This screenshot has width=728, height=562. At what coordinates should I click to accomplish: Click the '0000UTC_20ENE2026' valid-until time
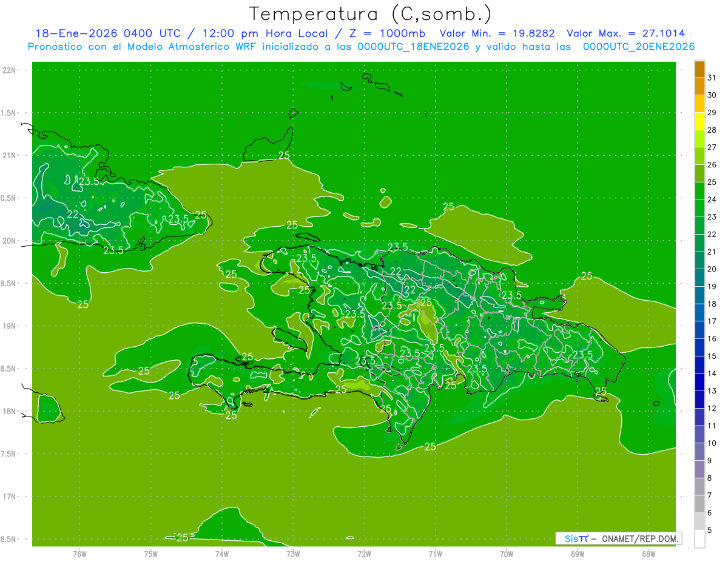pos(639,47)
